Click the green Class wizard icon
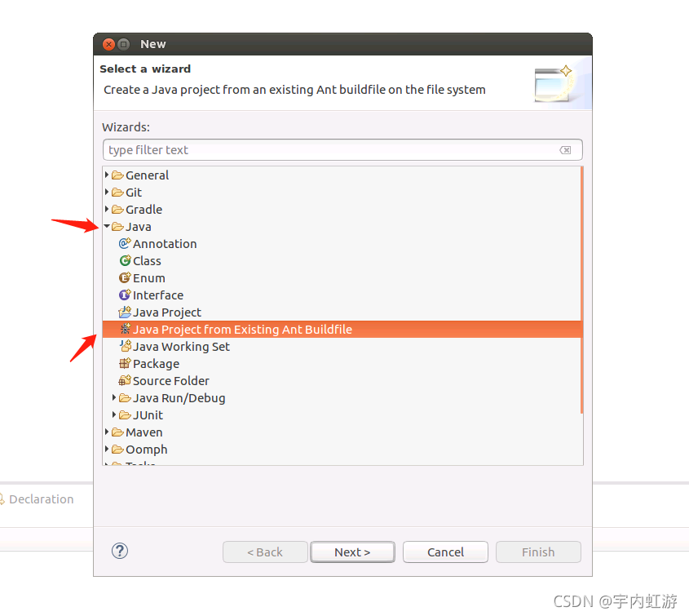Screen dimensions: 689x616 125,260
